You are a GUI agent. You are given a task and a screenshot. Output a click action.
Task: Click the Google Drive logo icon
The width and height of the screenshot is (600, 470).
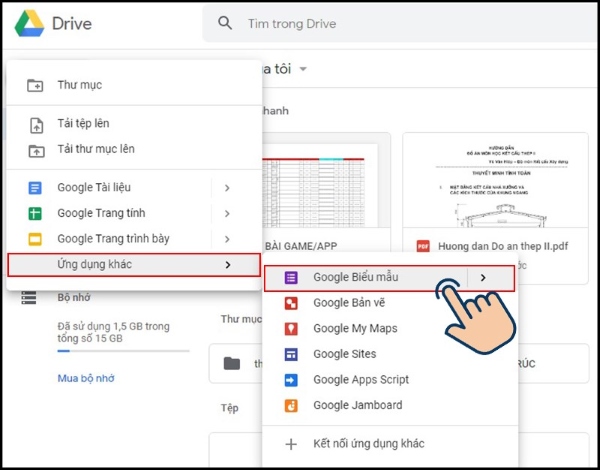[x=29, y=23]
